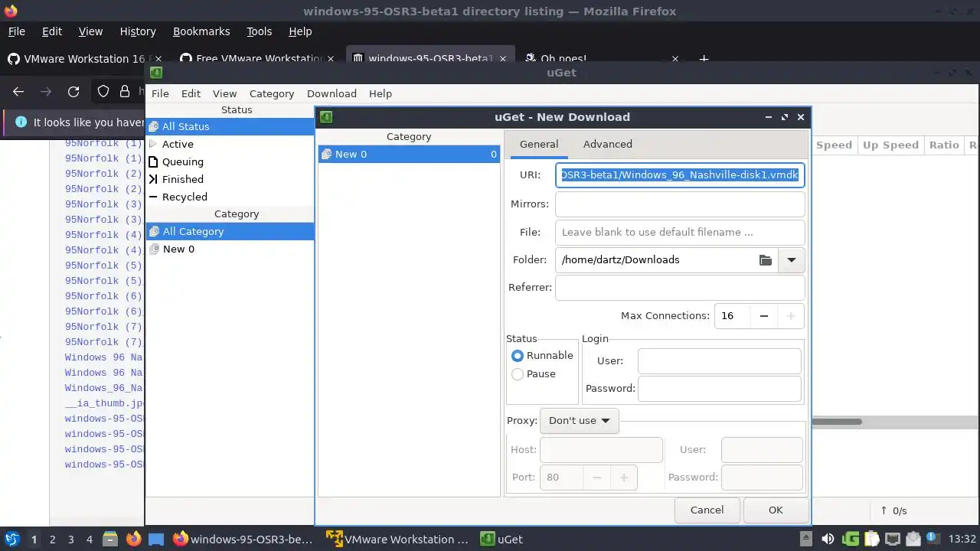Select the Runnable status radio button
The width and height of the screenshot is (980, 551).
coord(518,356)
